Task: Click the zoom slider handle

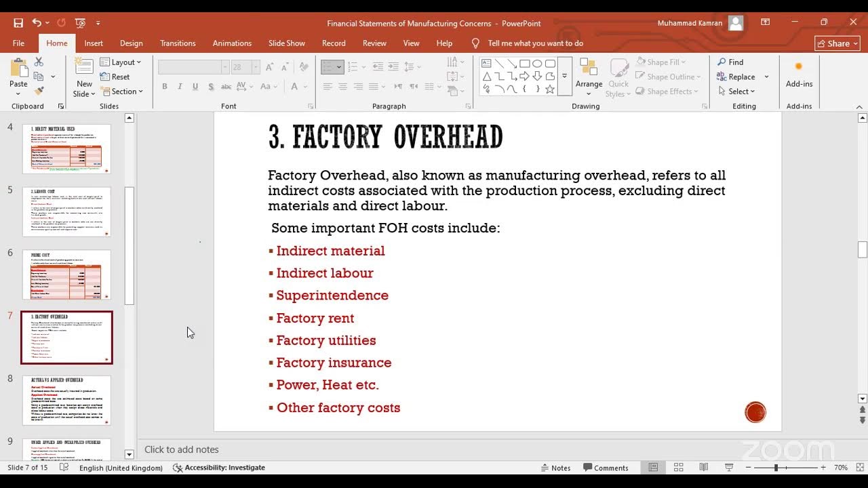Action: [776, 468]
